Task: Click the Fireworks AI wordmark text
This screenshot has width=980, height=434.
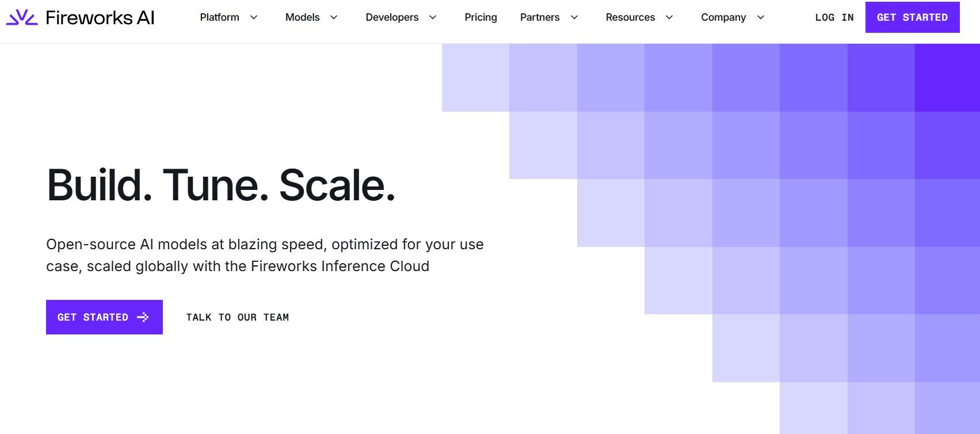Action: (x=100, y=18)
